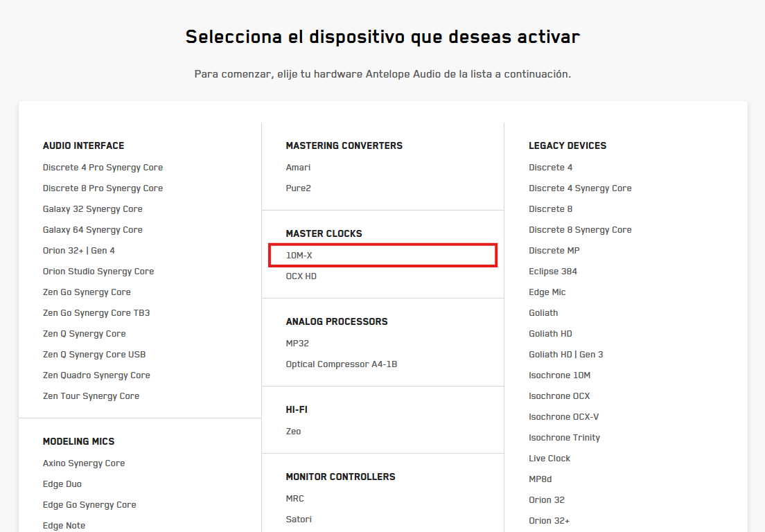
Task: Choose Eclipse 384 device
Action: pos(553,271)
